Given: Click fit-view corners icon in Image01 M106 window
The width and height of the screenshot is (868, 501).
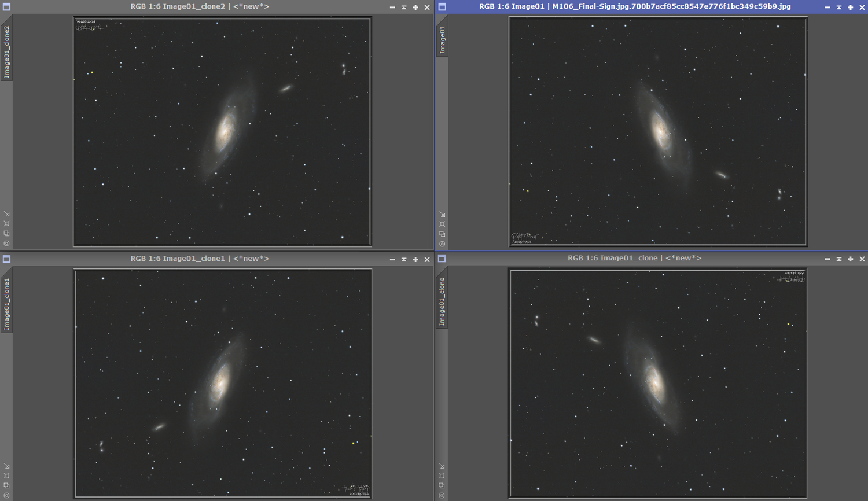Looking at the screenshot, I should pos(442,224).
